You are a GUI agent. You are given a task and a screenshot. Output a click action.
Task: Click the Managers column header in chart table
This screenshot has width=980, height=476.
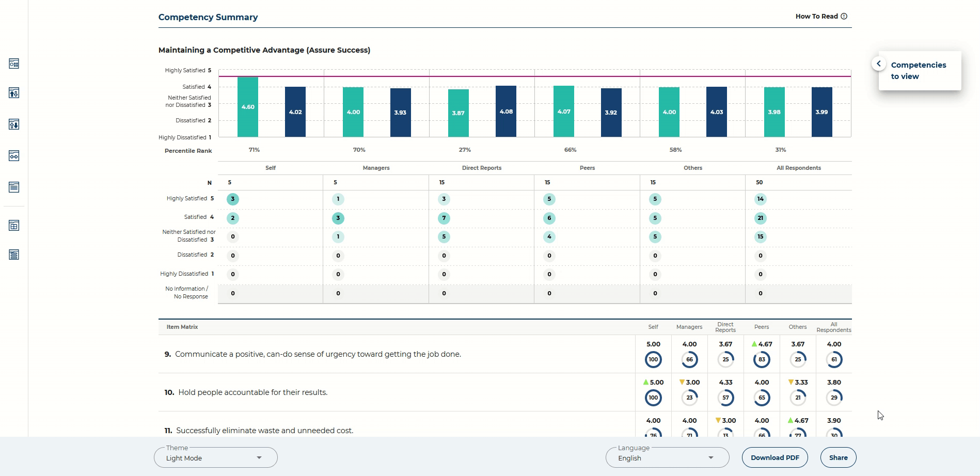tap(376, 168)
